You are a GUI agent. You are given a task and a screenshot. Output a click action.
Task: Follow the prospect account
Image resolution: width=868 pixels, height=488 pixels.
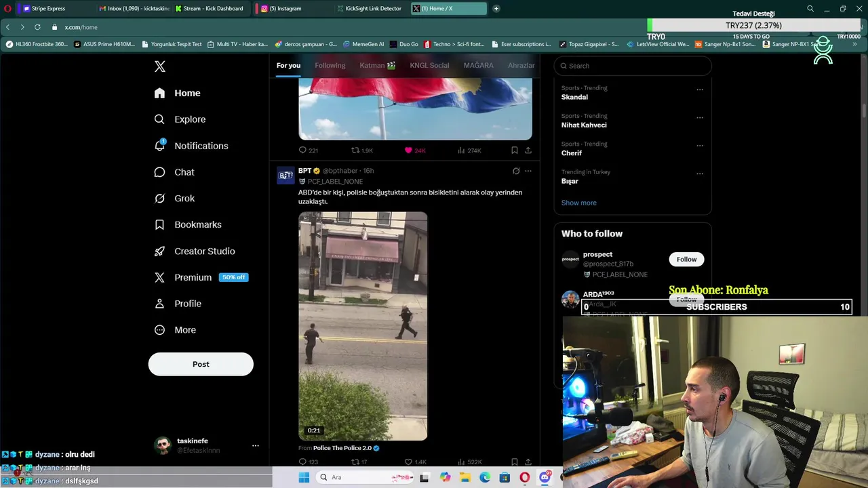[686, 259]
